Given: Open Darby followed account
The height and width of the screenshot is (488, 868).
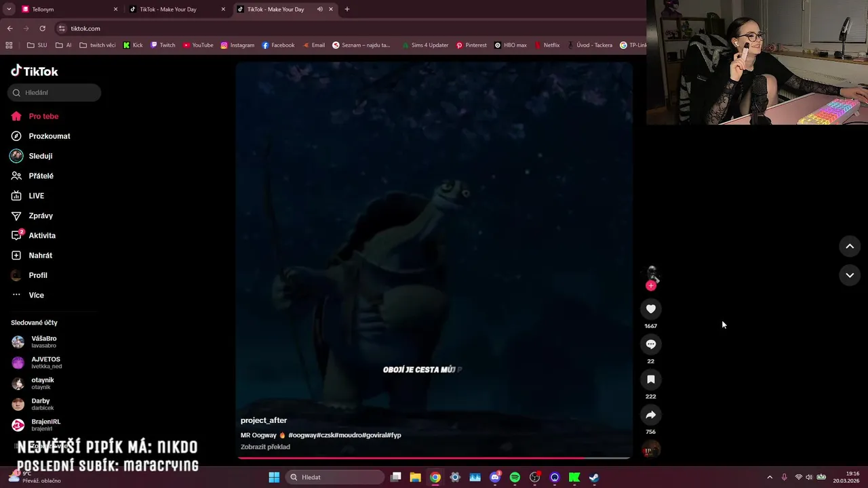Looking at the screenshot, I should (42, 404).
